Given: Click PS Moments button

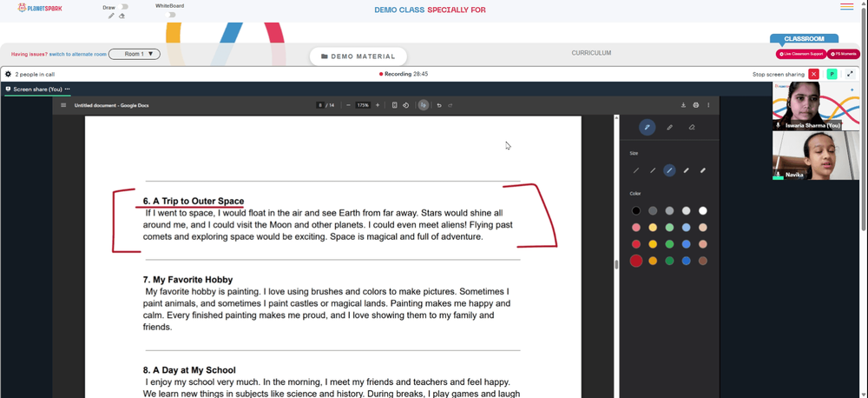Looking at the screenshot, I should point(844,54).
